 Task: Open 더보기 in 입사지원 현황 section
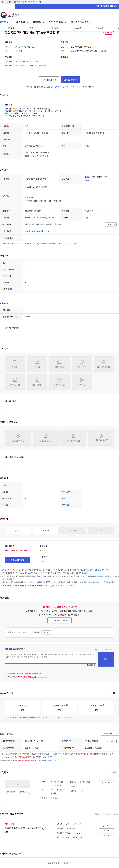click(115, 693)
